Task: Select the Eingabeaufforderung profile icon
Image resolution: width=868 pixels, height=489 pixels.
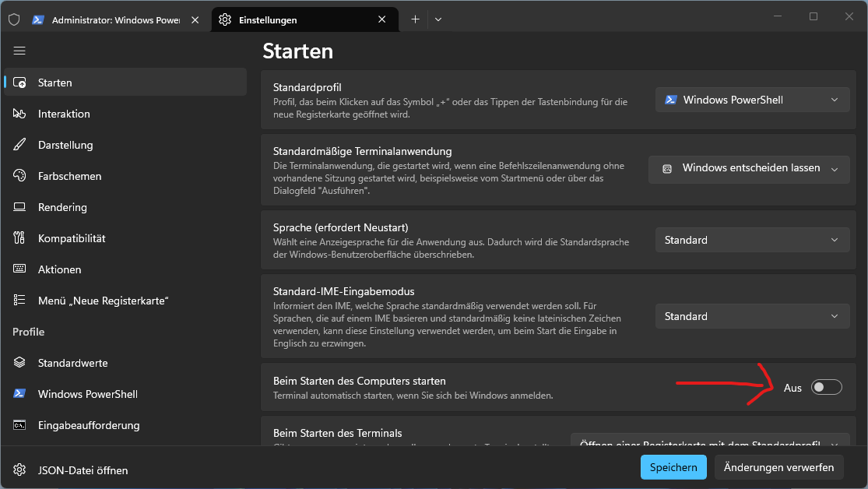Action: [x=19, y=425]
